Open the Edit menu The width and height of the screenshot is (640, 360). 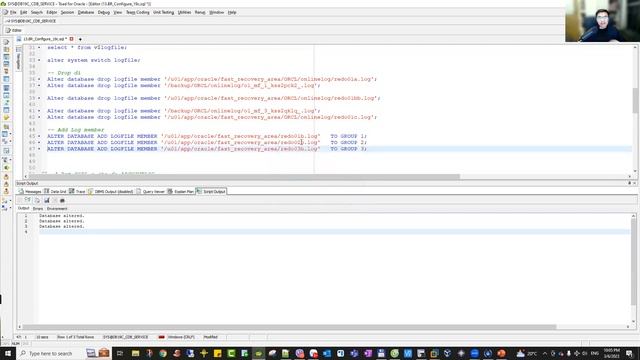click(x=24, y=13)
